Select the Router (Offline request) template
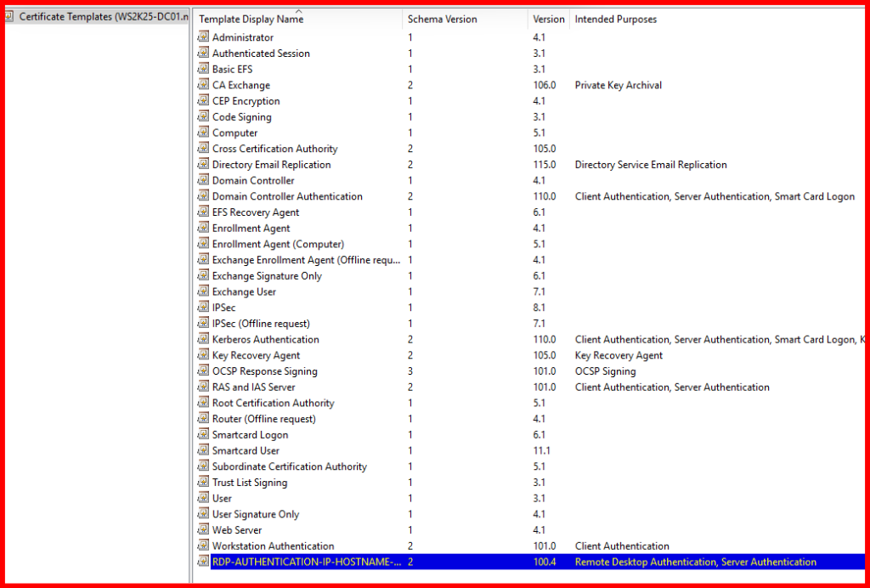Screen dimensions: 870x588 263,419
